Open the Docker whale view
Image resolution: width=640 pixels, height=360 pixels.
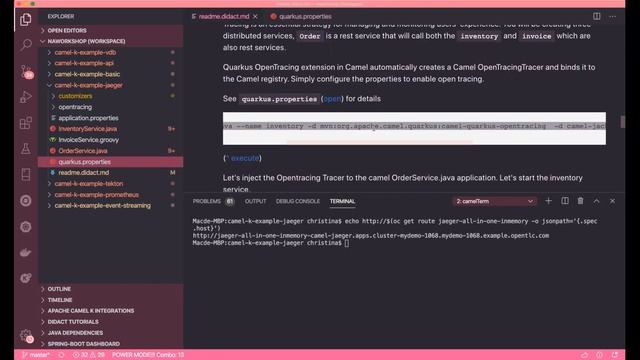[x=26, y=252]
